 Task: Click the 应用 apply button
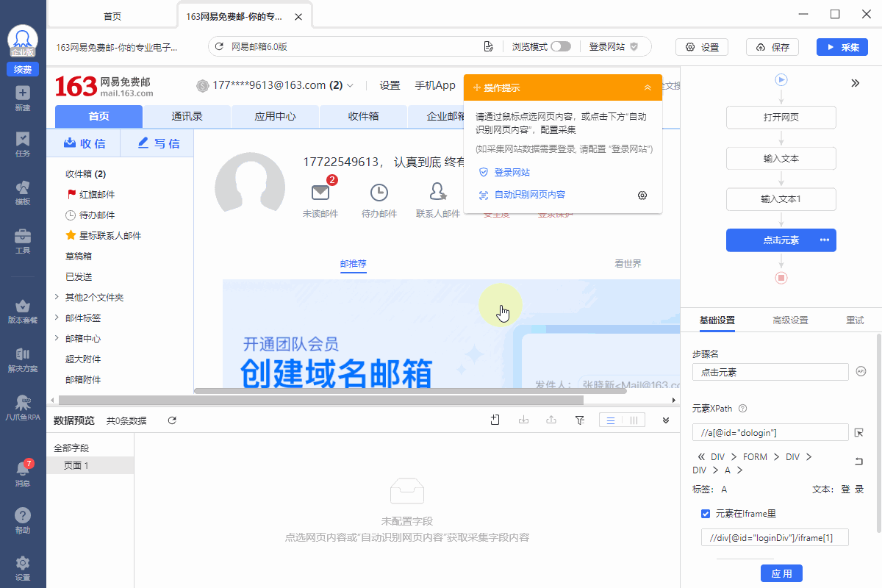coord(781,573)
